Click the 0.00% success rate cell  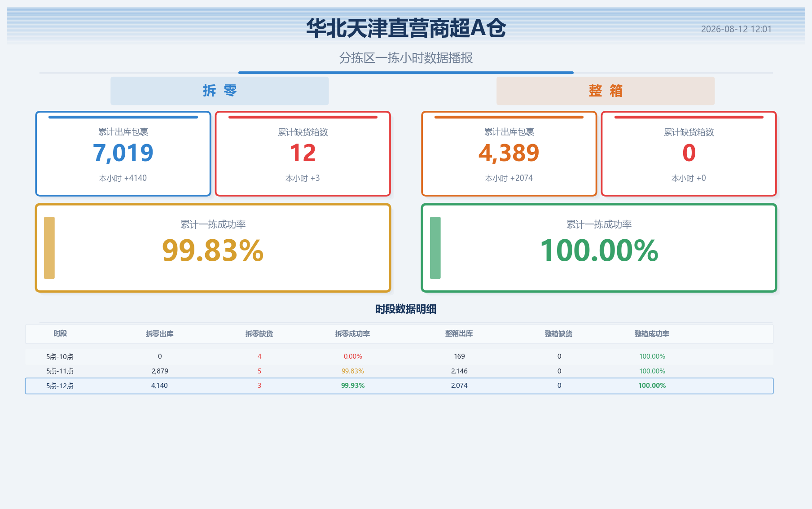[353, 356]
